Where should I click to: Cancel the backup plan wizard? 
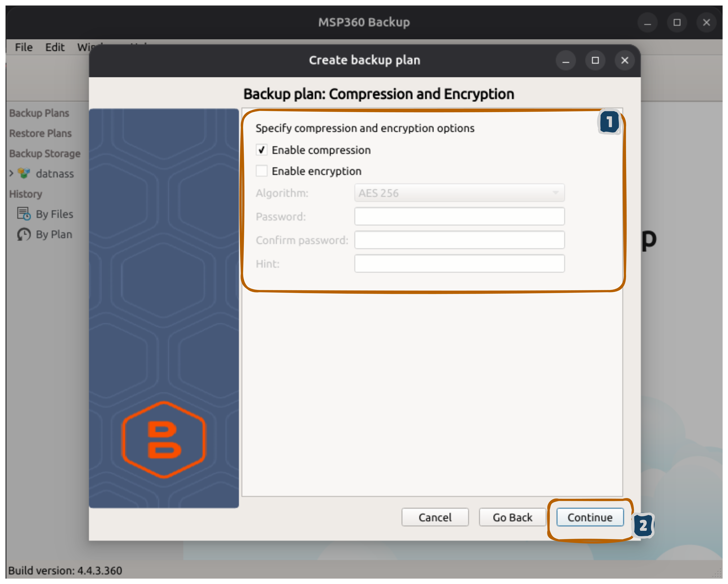click(435, 517)
